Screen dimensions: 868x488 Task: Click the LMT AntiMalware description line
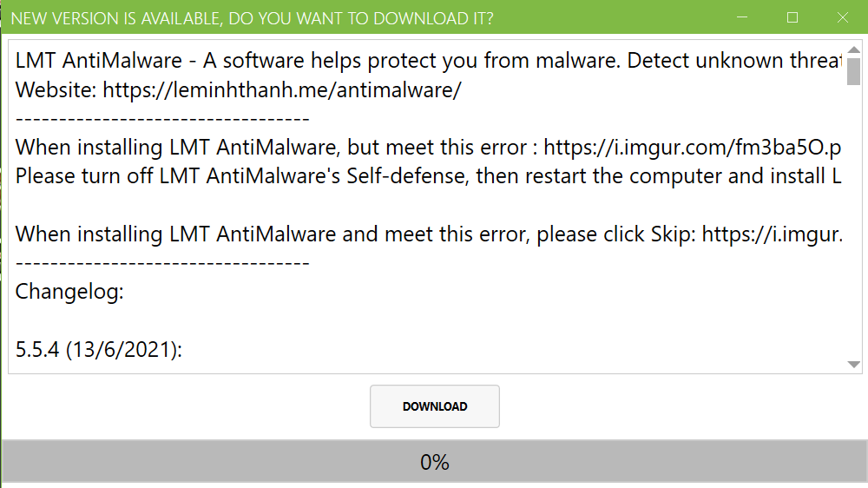tap(425, 62)
